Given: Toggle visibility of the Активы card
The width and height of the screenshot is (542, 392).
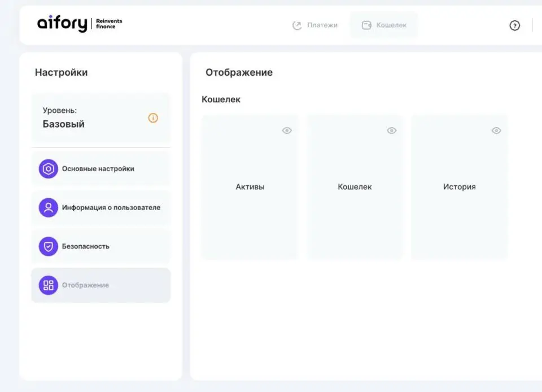Looking at the screenshot, I should click(x=287, y=130).
